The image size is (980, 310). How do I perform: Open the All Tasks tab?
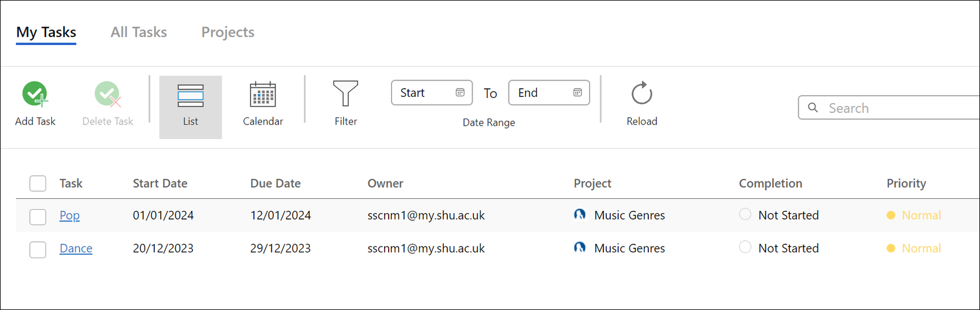(139, 32)
